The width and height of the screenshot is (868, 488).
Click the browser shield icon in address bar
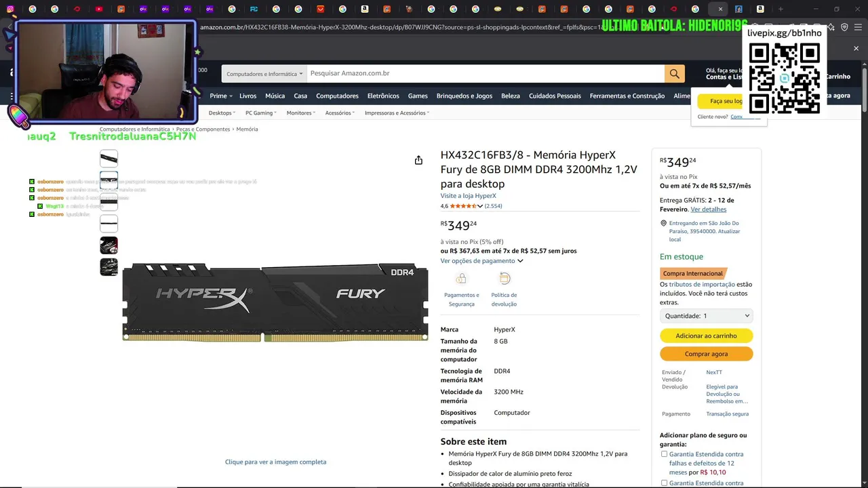(844, 27)
